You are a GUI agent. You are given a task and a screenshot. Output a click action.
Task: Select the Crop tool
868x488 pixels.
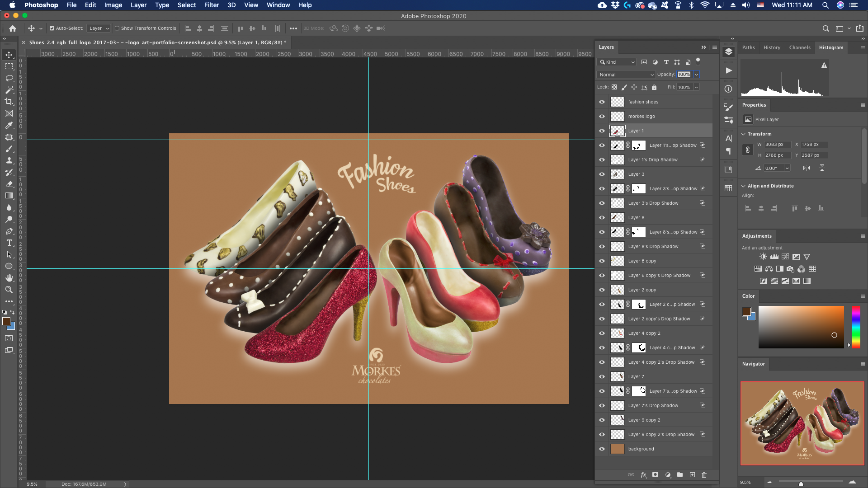(9, 102)
